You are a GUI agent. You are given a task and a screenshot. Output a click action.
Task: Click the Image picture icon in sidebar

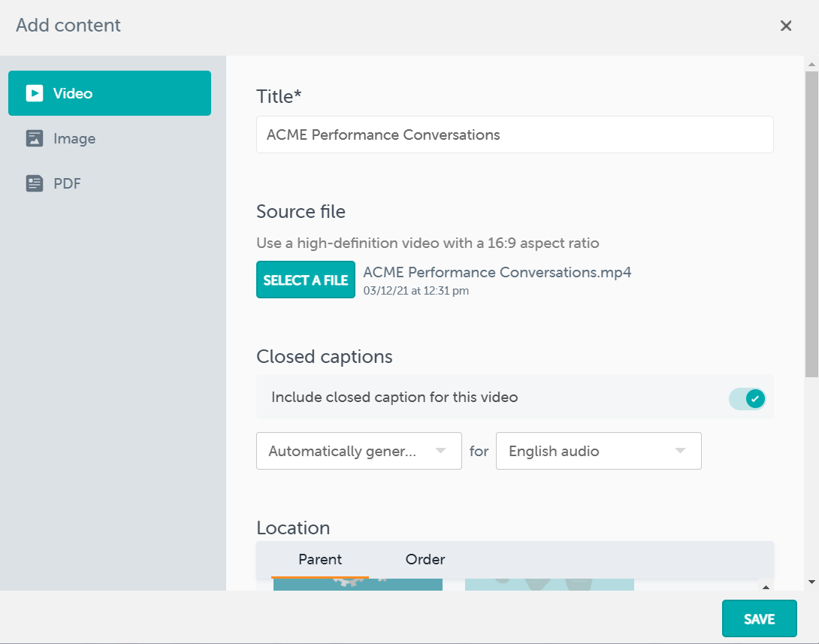(35, 138)
